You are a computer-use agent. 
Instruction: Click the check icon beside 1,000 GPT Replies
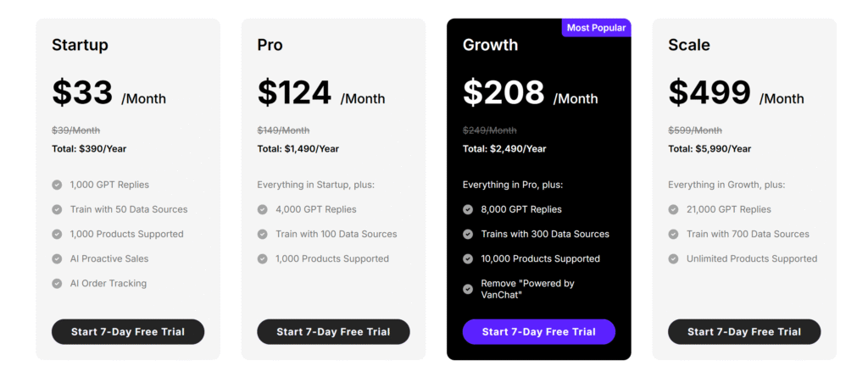pos(57,185)
